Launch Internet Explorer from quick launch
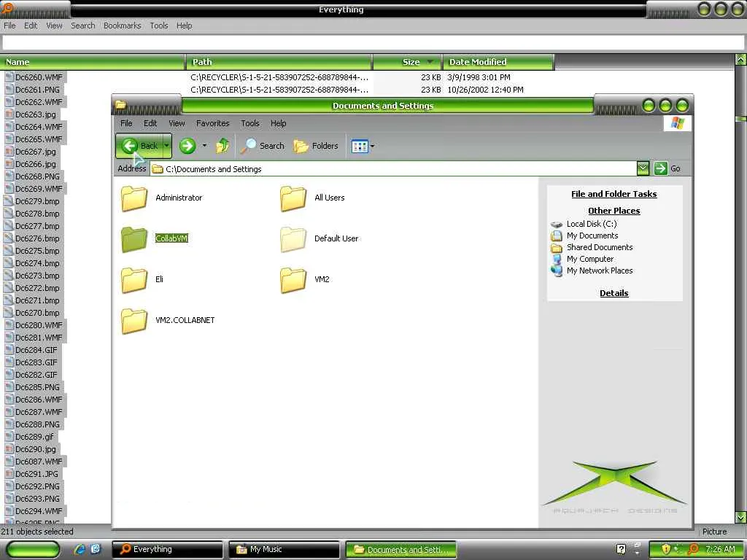 80,549
